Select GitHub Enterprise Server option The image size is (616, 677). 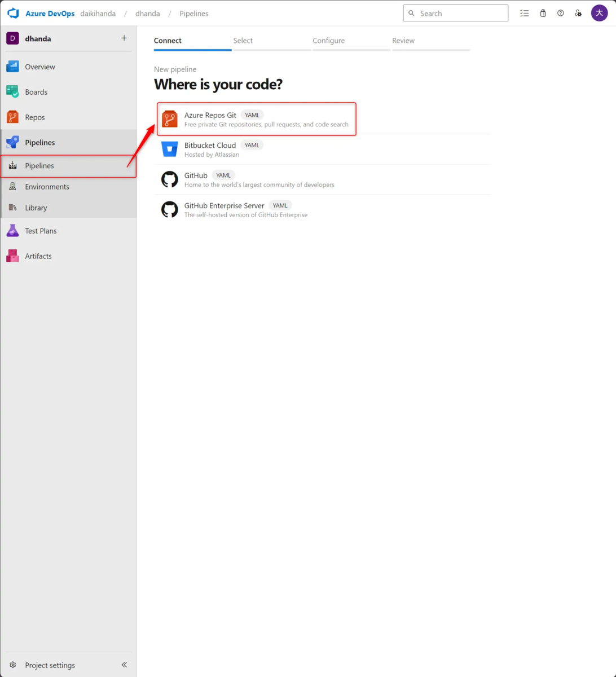(323, 209)
